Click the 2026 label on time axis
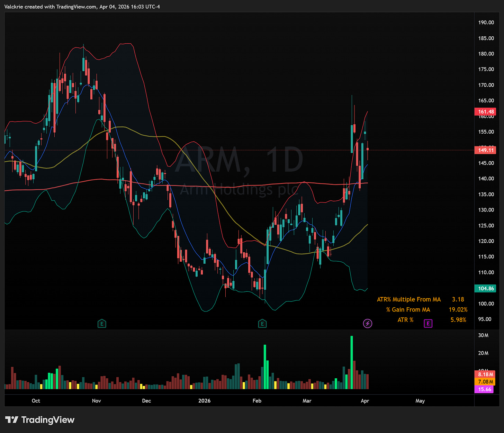The image size is (504, 433). point(204,401)
